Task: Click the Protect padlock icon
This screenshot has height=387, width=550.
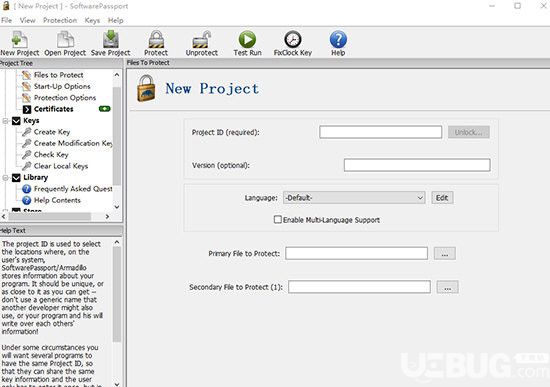Action: click(x=156, y=39)
